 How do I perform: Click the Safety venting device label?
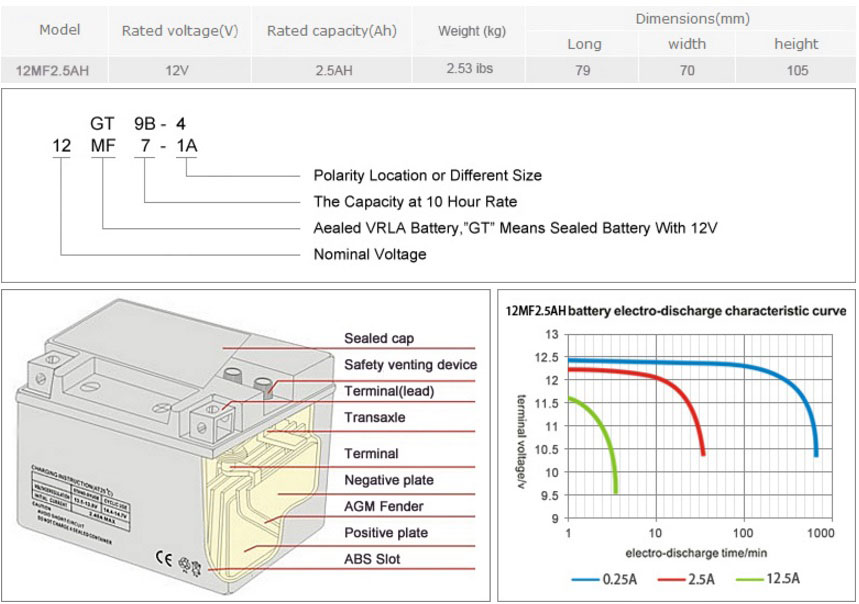(x=410, y=365)
